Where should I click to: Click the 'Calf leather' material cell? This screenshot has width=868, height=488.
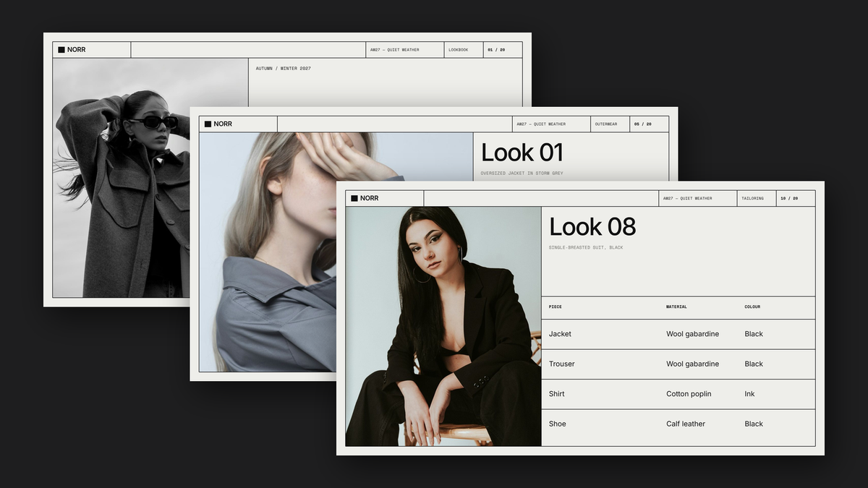(686, 424)
